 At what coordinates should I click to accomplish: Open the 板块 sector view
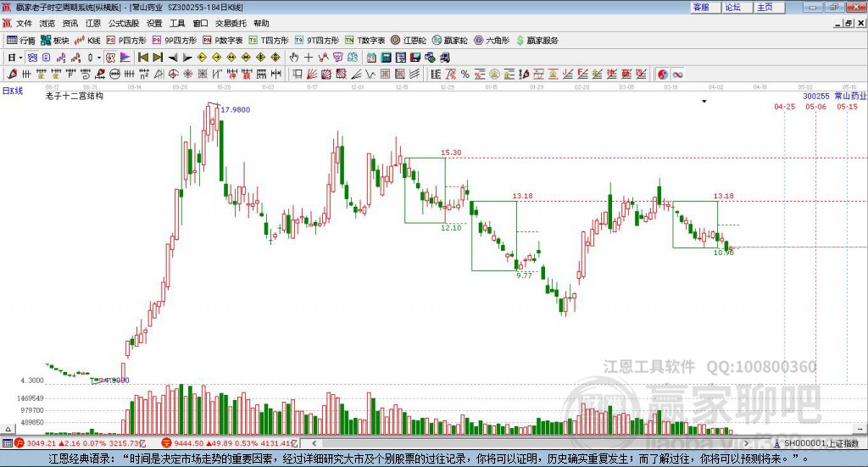click(x=55, y=41)
